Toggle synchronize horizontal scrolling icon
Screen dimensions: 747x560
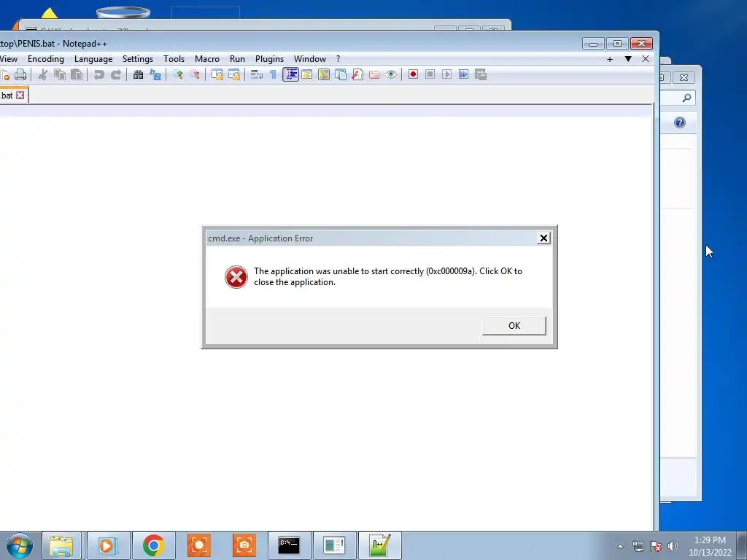coord(234,75)
